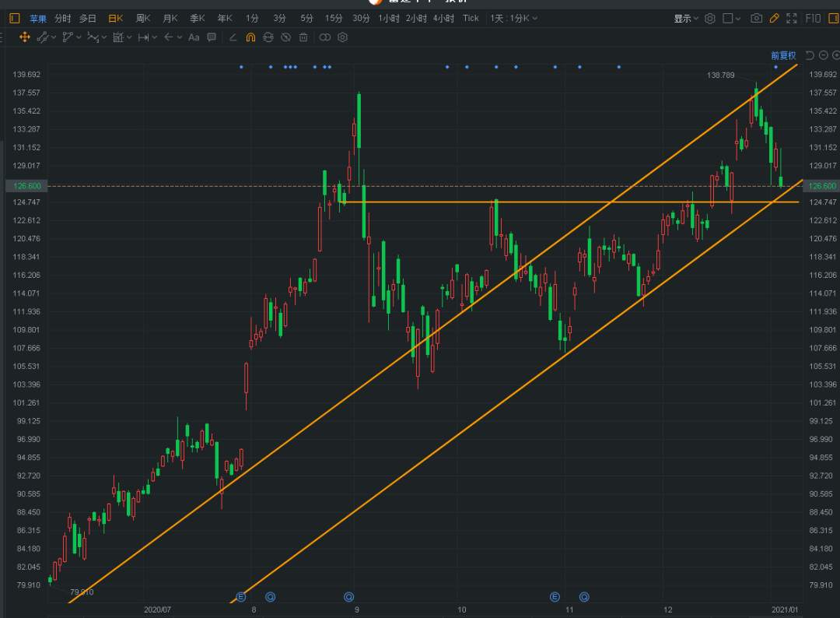Click the 苹果 stock name
The width and height of the screenshot is (840, 618).
[38, 19]
